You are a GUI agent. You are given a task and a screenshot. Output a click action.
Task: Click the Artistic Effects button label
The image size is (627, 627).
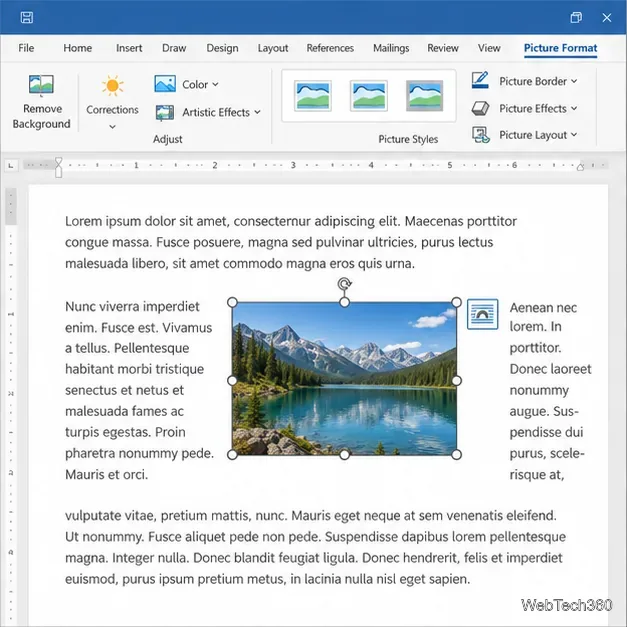pyautogui.click(x=216, y=112)
